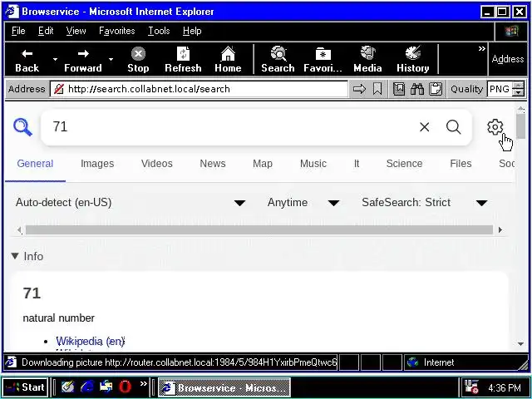Screen dimensions: 532x399
Task: Step the Quality value up or down
Action: (x=518, y=89)
